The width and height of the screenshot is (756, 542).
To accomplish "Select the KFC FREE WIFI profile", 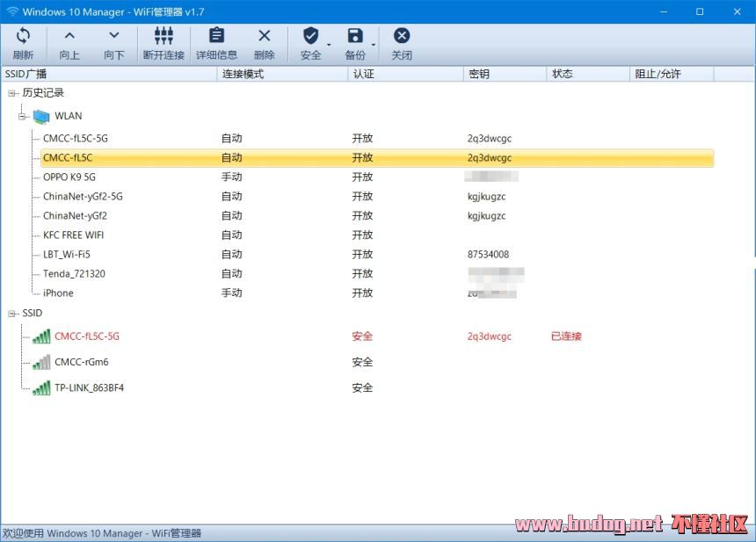I will [x=73, y=235].
